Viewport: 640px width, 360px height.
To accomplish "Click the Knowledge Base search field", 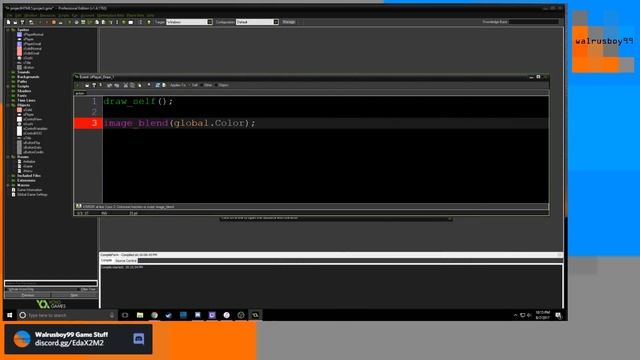I will pyautogui.click(x=534, y=22).
